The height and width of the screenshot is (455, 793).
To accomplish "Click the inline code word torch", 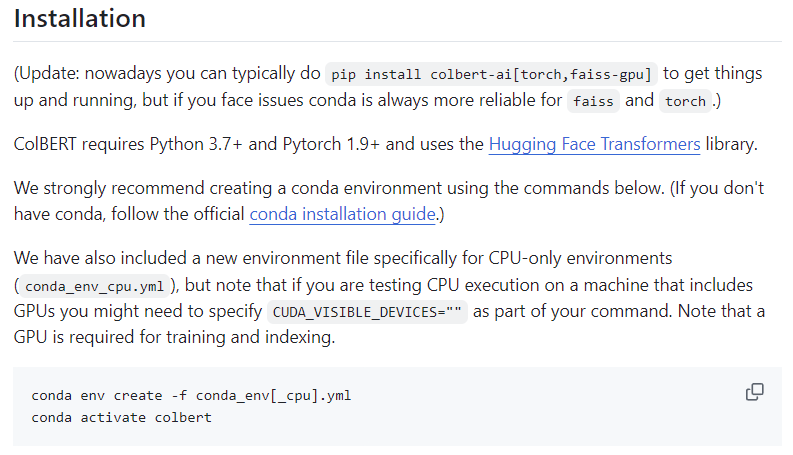I will 685,102.
